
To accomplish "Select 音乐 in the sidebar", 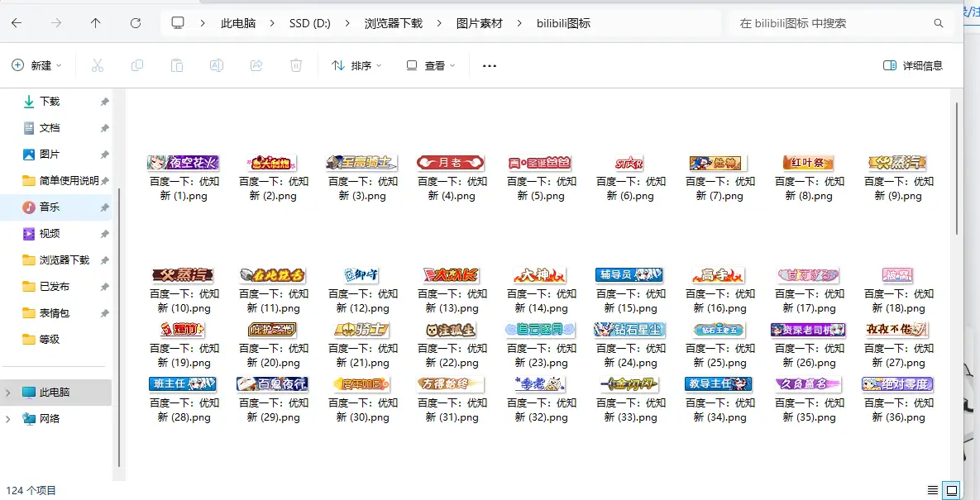I will pyautogui.click(x=57, y=207).
